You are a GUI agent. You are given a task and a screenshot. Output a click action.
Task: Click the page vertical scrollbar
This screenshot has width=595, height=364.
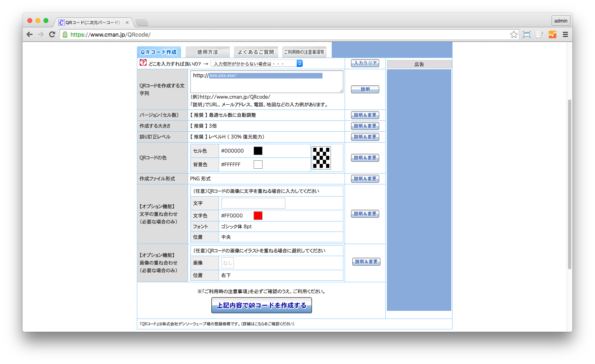pyautogui.click(x=570, y=184)
